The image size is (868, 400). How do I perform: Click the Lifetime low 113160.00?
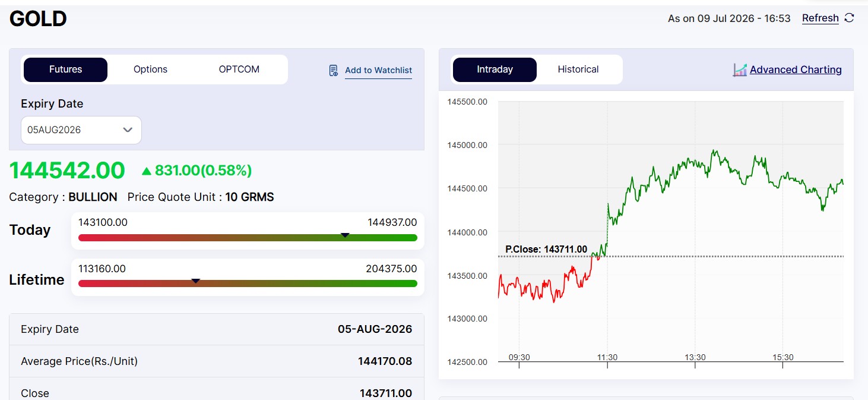click(x=102, y=269)
